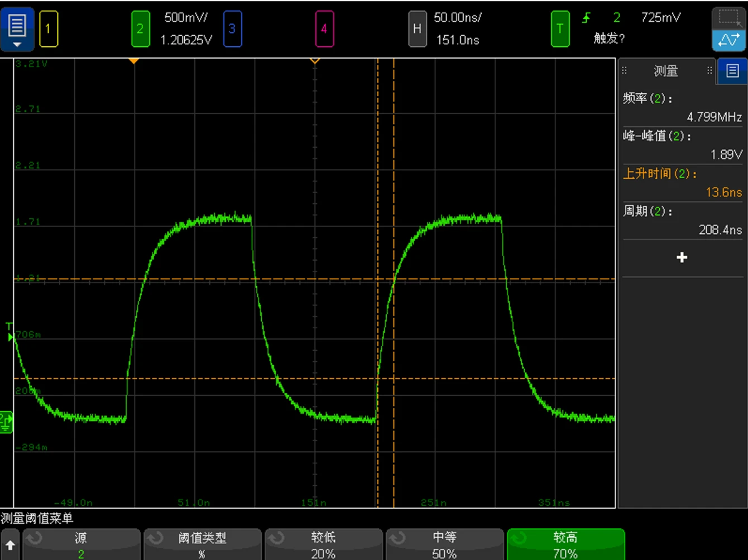Adjust the 较低 lower threshold 20%
This screenshot has width=748, height=560.
(323, 545)
